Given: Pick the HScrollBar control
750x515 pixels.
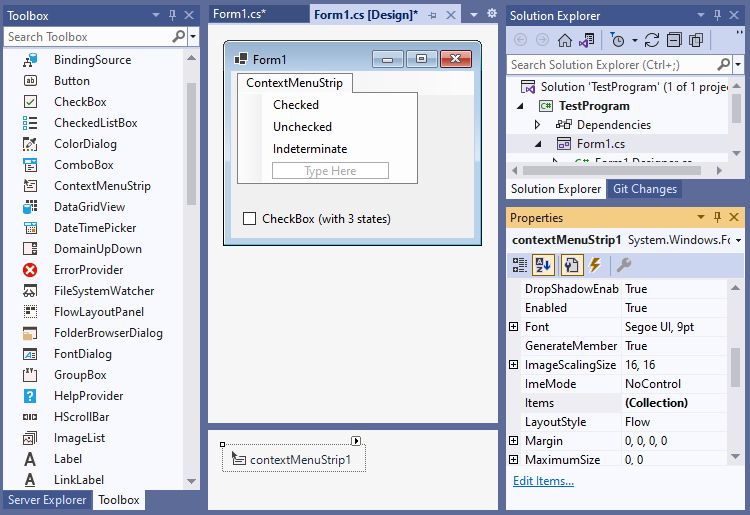Looking at the screenshot, I should [x=81, y=417].
